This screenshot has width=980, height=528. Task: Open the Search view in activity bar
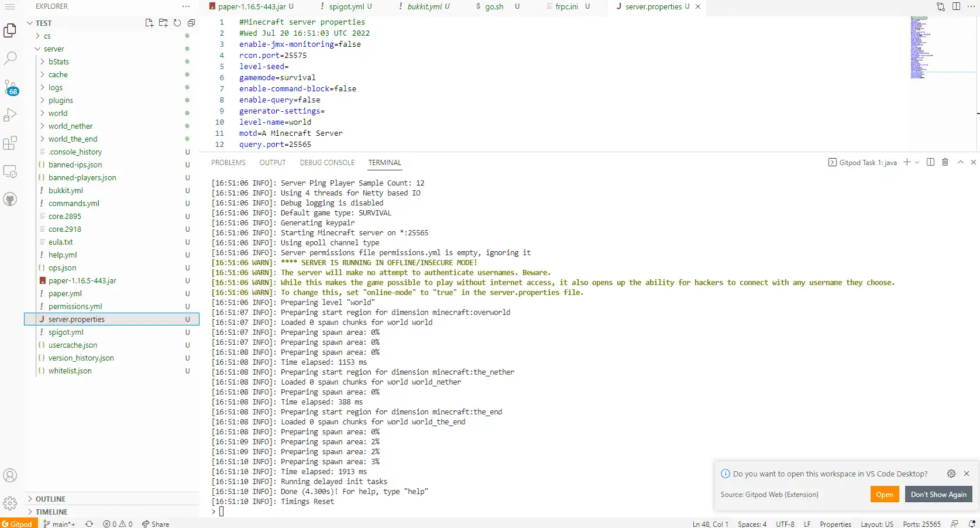tap(11, 58)
